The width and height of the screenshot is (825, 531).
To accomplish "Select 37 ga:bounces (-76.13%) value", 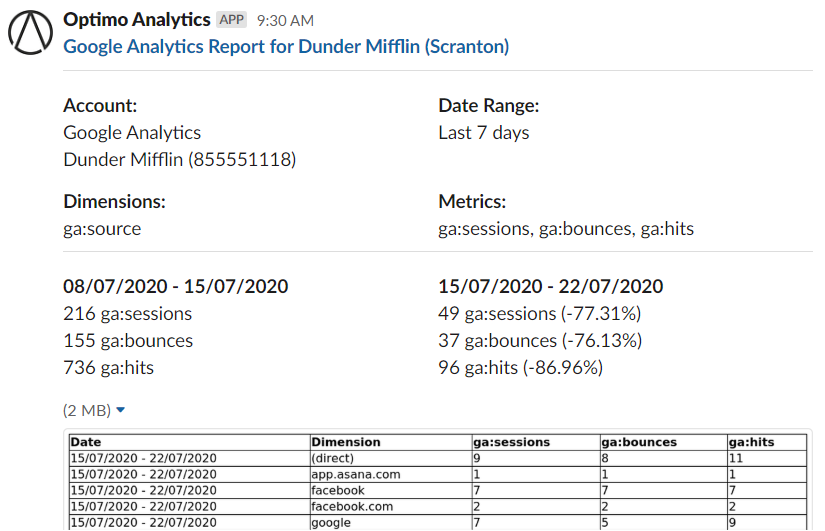I will click(x=540, y=340).
